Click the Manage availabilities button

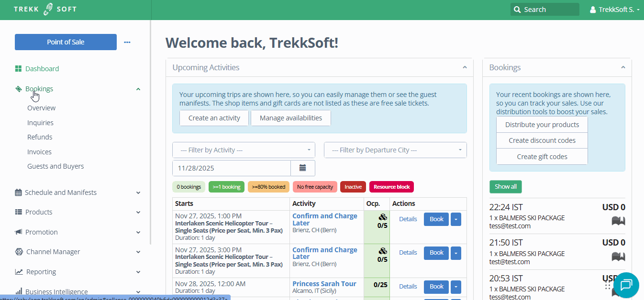(x=290, y=118)
